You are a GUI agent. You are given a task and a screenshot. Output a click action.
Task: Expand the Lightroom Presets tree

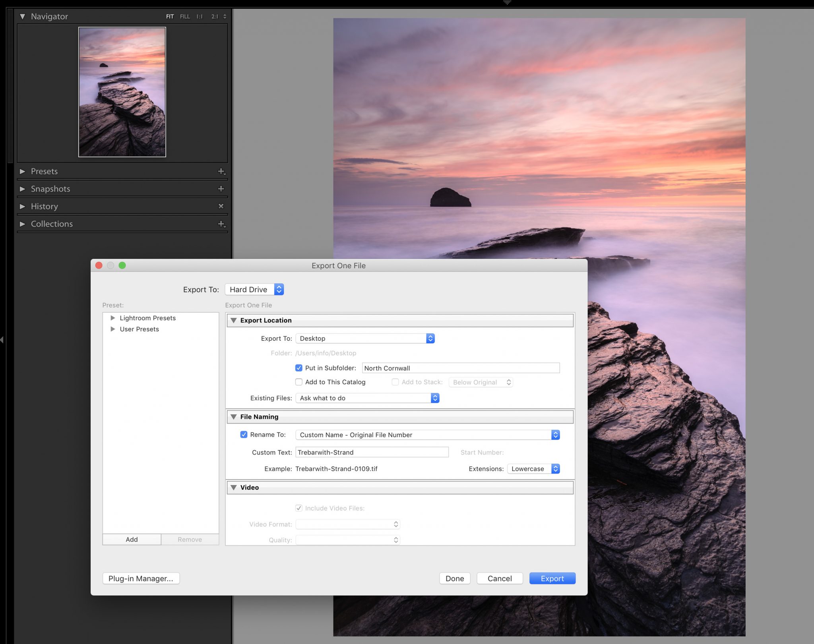113,318
